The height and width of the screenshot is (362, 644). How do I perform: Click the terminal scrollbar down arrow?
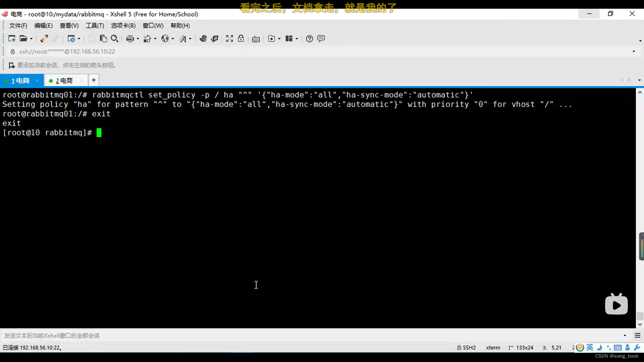[x=640, y=324]
